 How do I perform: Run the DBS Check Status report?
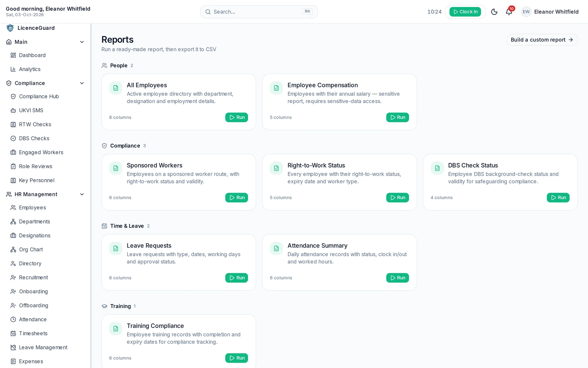(x=558, y=198)
